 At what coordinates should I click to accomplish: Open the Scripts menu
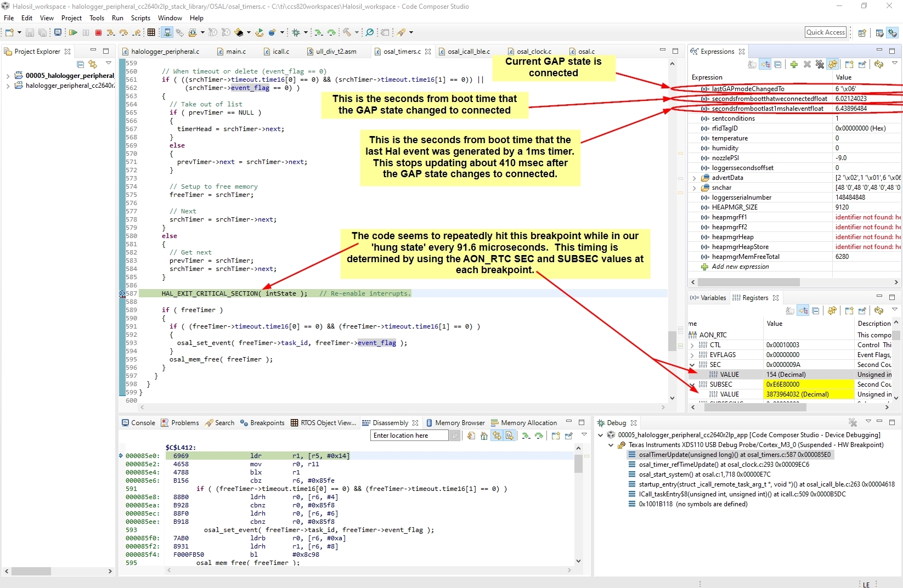140,18
